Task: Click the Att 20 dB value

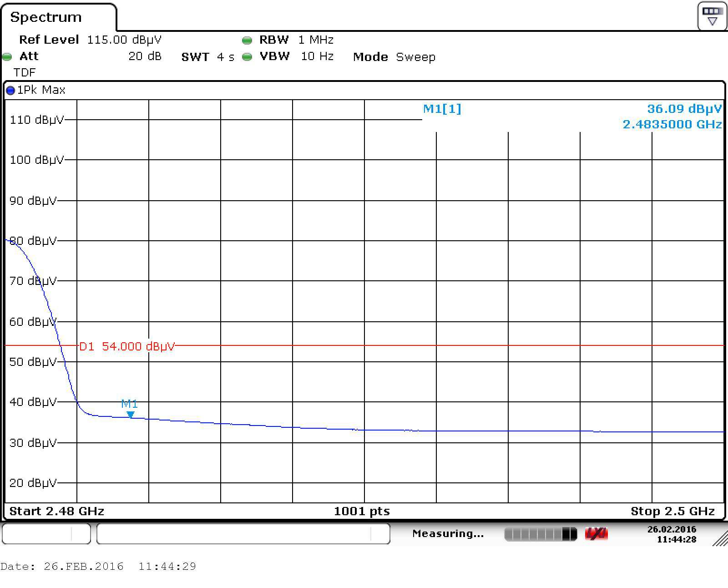Action: (145, 56)
